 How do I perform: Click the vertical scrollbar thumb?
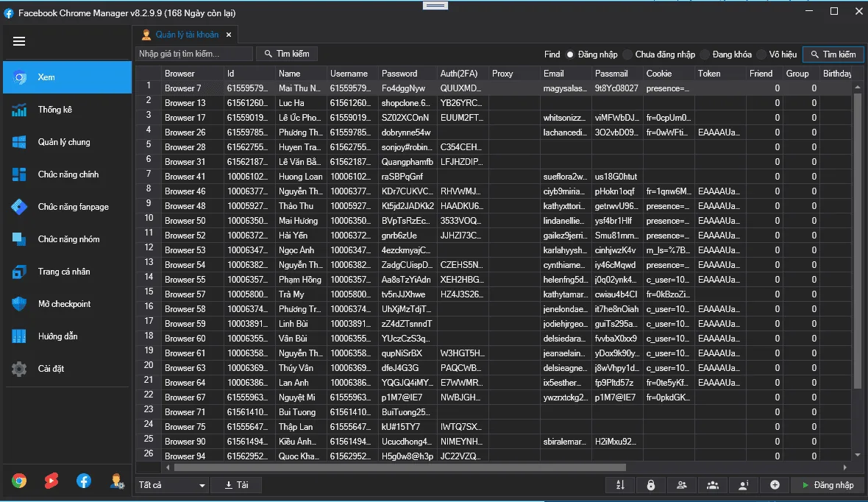pos(858,241)
